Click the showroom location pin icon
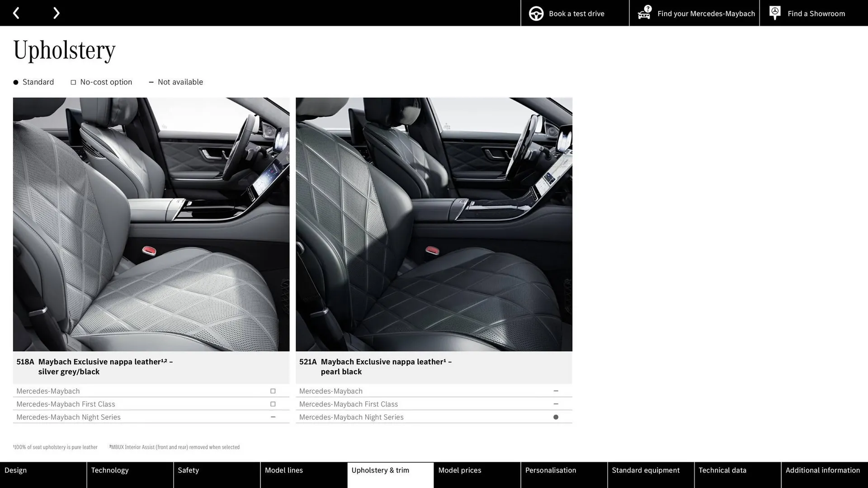The width and height of the screenshot is (868, 488). 775,13
